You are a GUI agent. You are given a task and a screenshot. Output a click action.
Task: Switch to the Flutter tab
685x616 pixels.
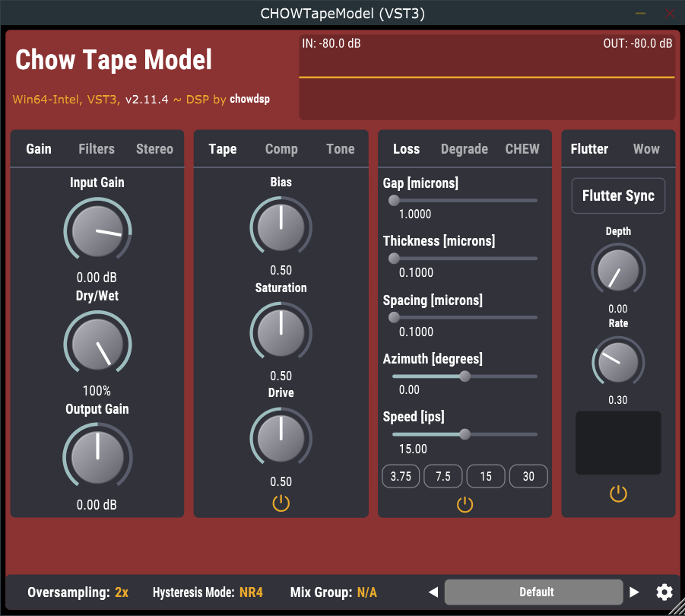[589, 149]
